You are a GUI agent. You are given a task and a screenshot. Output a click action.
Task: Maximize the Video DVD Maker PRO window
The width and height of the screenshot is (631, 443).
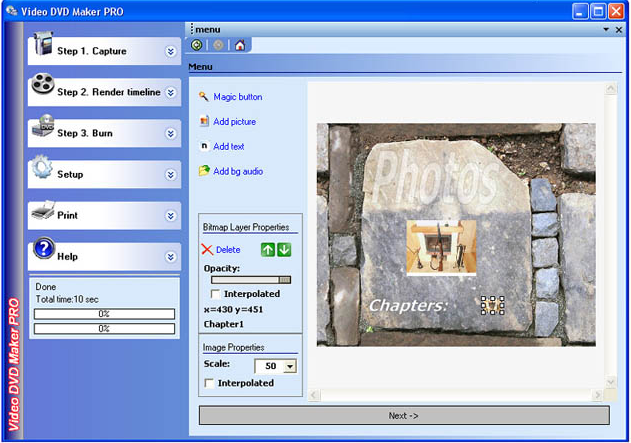pos(598,11)
